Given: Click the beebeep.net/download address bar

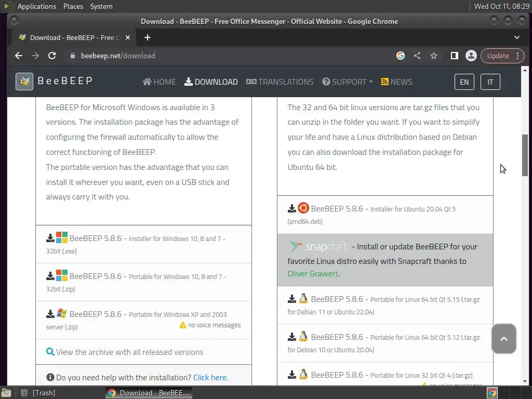Looking at the screenshot, I should pyautogui.click(x=231, y=56).
